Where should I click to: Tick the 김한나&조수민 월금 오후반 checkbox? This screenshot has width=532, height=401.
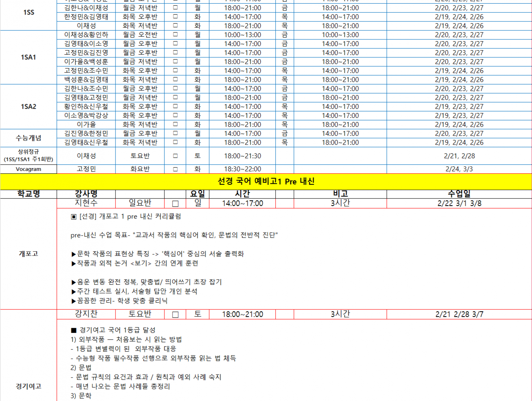[175, 89]
